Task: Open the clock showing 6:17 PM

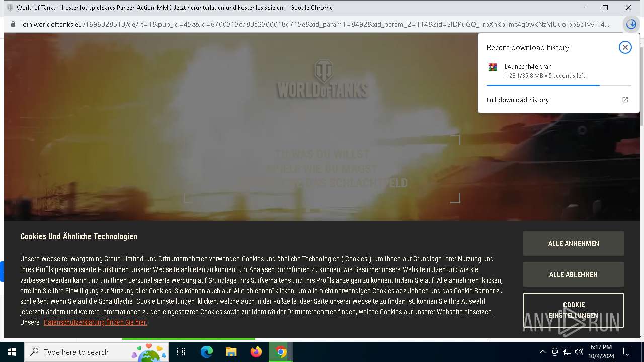Action: (601, 352)
